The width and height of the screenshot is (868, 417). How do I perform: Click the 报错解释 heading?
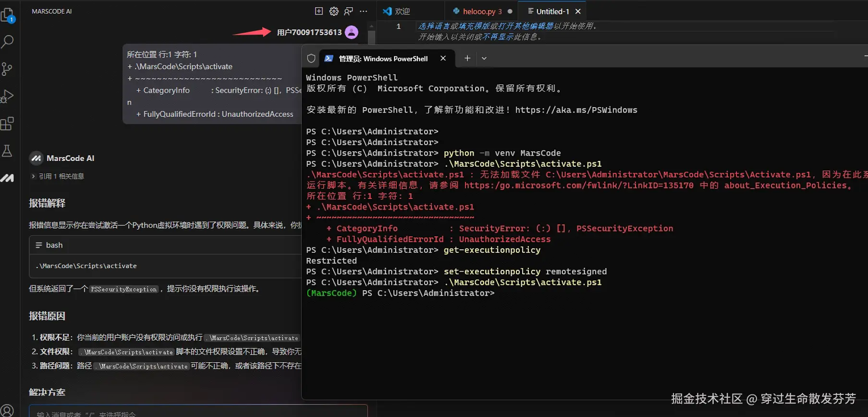[47, 203]
